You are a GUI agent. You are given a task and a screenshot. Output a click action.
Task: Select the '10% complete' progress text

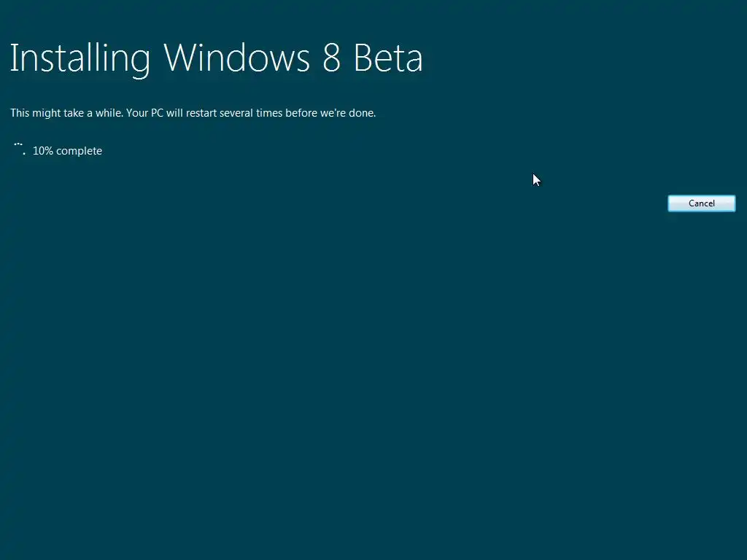coord(67,151)
